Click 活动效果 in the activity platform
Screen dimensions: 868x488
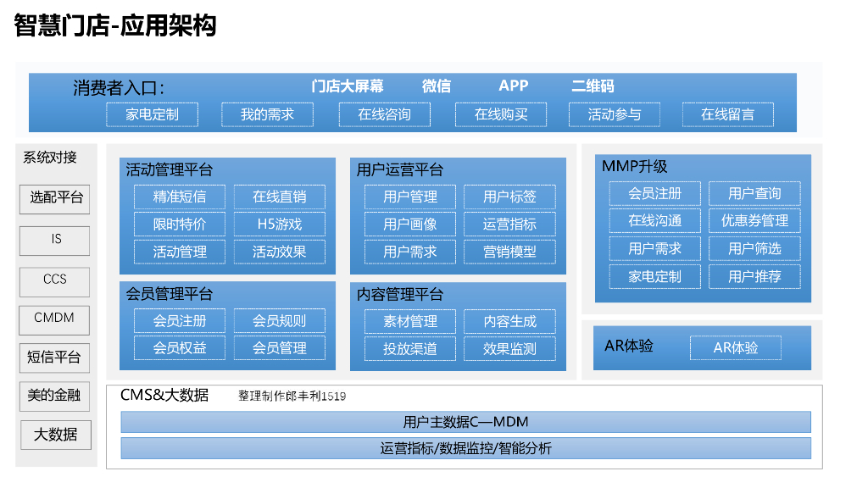coord(280,252)
